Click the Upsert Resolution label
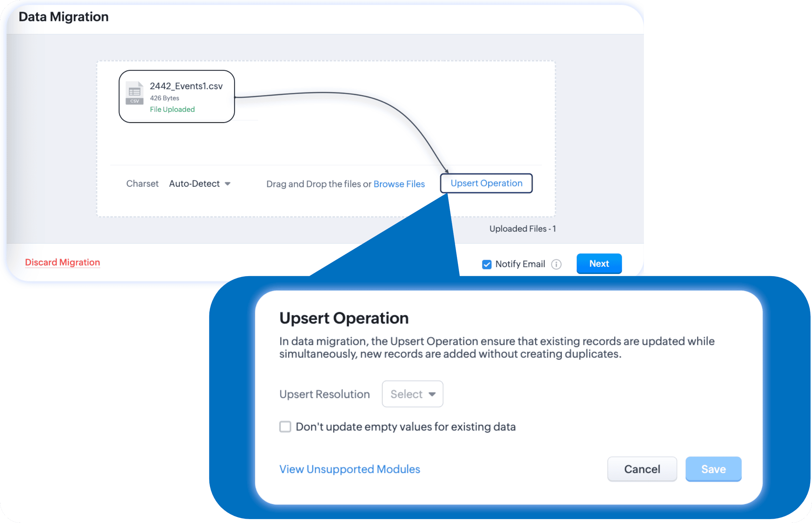Screen dimensions: 812x523 coord(324,394)
